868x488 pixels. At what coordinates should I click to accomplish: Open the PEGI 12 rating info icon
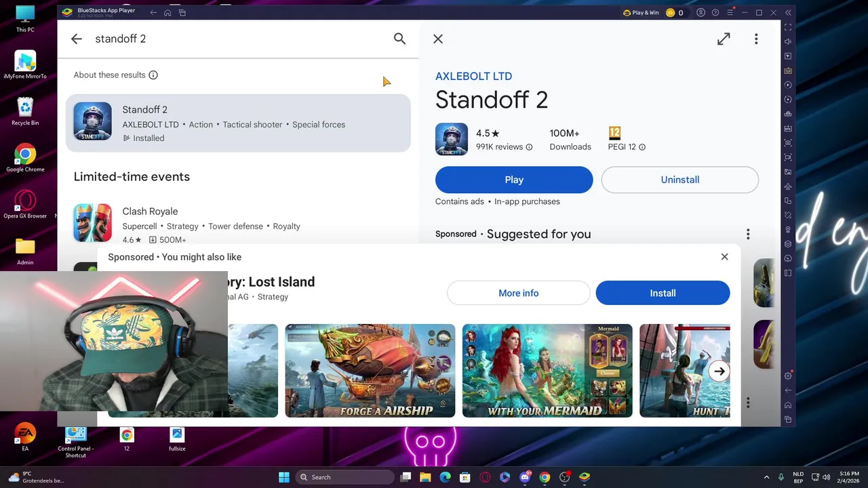[x=642, y=147]
